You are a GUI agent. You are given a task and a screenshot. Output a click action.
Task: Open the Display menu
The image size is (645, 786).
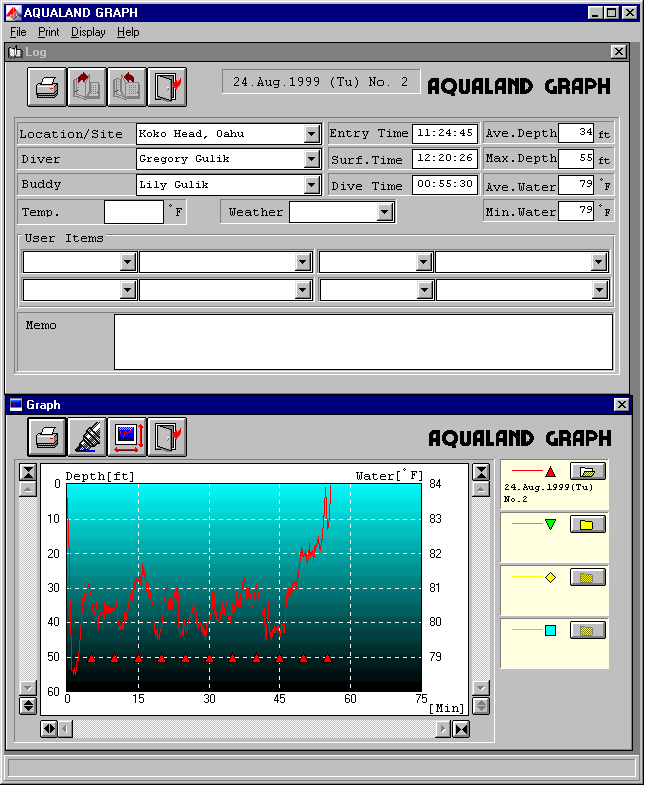[x=88, y=32]
